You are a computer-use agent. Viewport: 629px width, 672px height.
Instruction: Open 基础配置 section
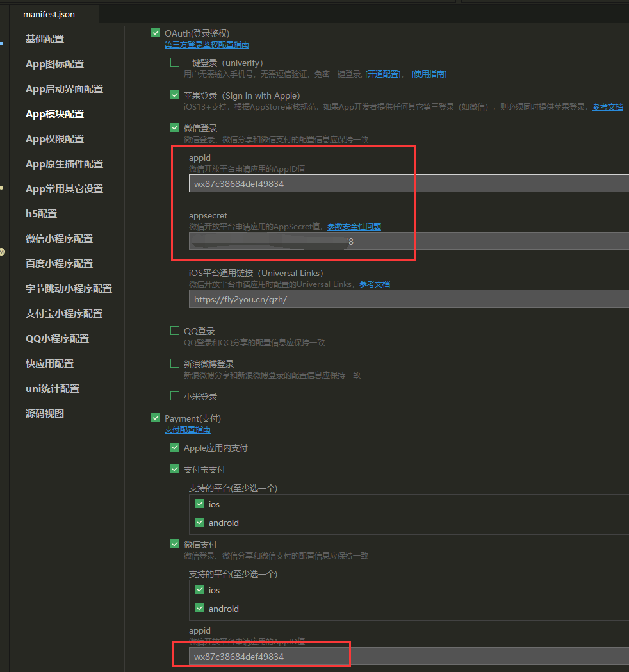coord(45,39)
